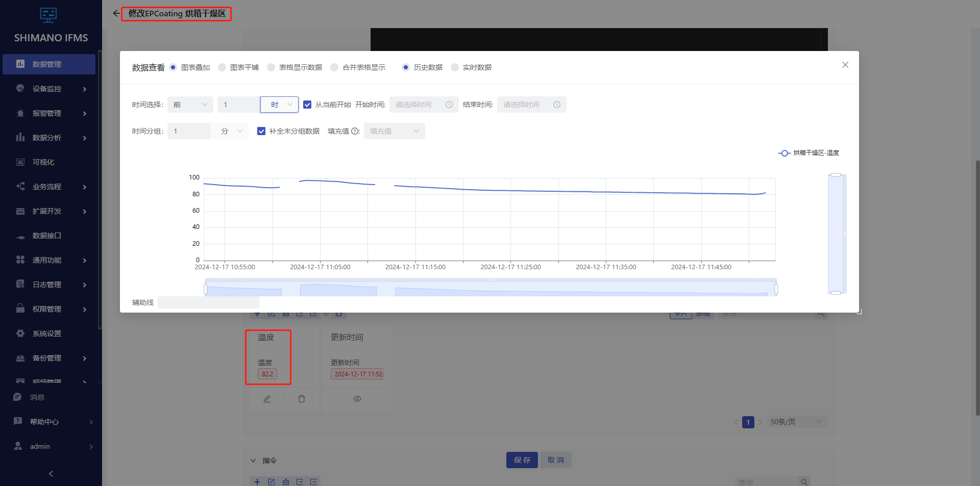Image resolution: width=980 pixels, height=486 pixels.
Task: Select the 实时数据 radio option
Action: (455, 67)
